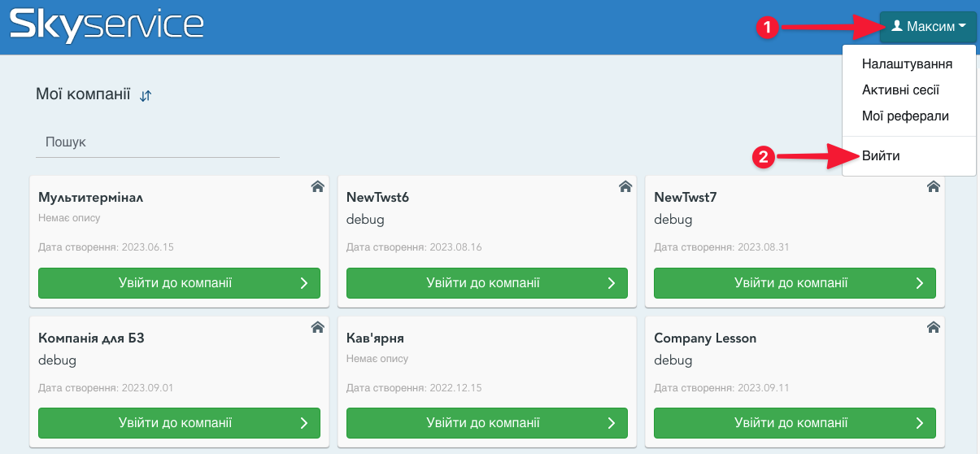Click home icon on NewTwst6 card
Viewport: 980px width, 454px height.
point(625,187)
